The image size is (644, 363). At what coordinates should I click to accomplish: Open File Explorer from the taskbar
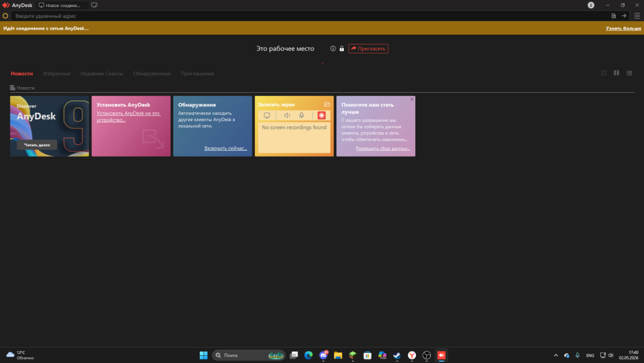tap(338, 355)
